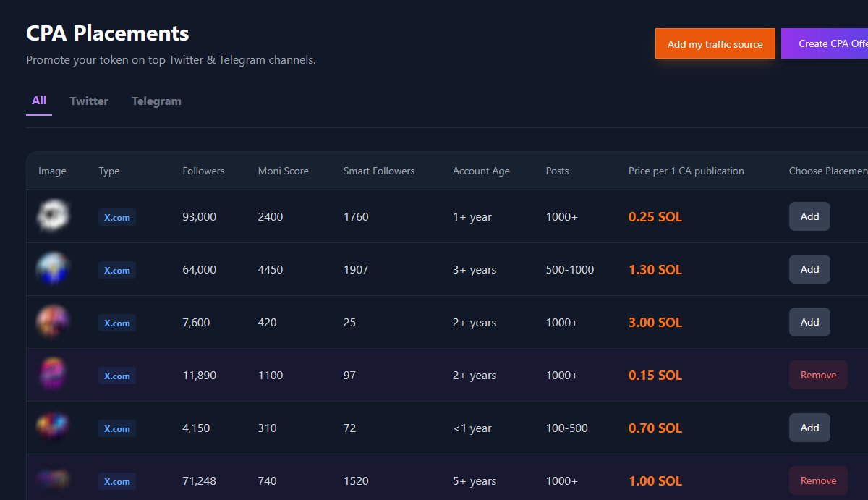Screen dimensions: 868x500
Task: Click the X.com badge in the 7,600 followers row
Action: tap(116, 322)
